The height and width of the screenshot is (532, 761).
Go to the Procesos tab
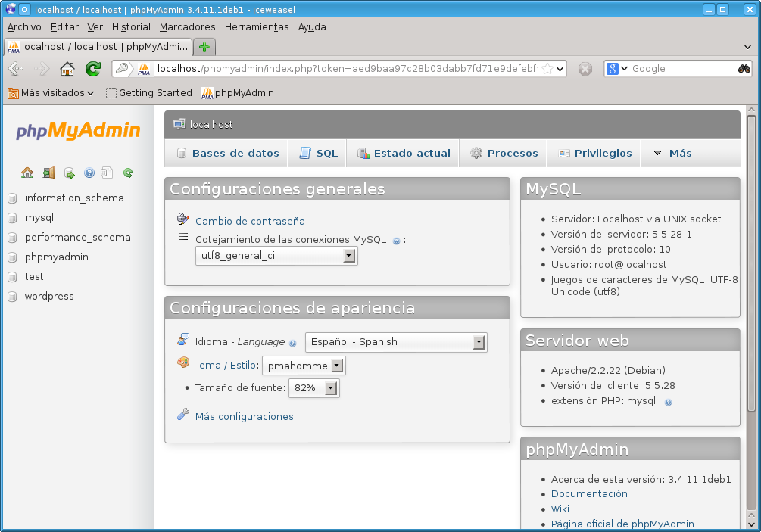tap(504, 154)
